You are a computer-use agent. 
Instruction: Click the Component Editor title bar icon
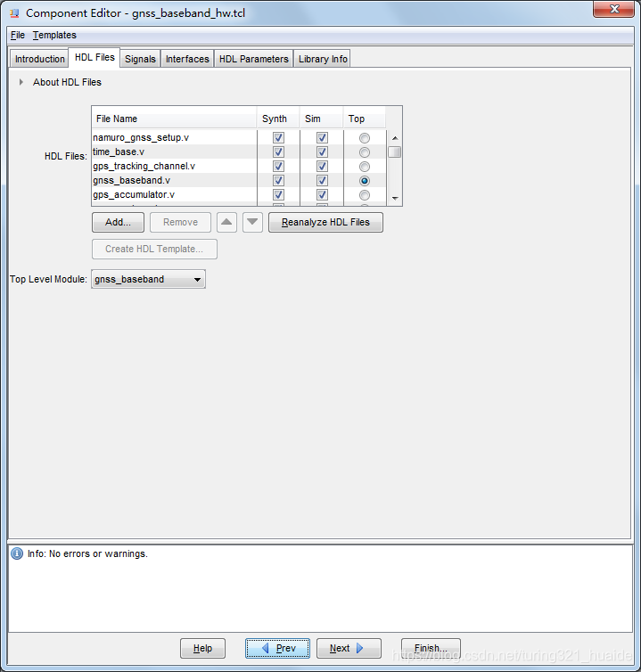click(14, 13)
